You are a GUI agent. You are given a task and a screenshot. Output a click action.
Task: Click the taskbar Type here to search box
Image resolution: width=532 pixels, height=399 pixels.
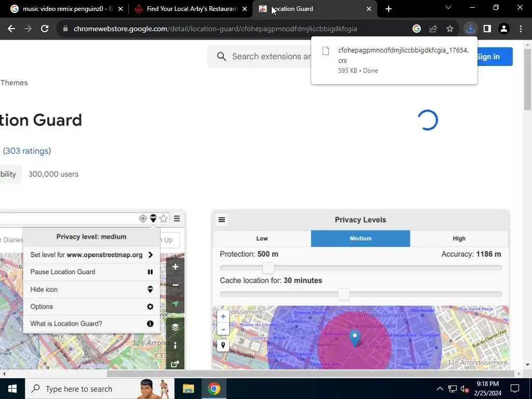[100, 389]
